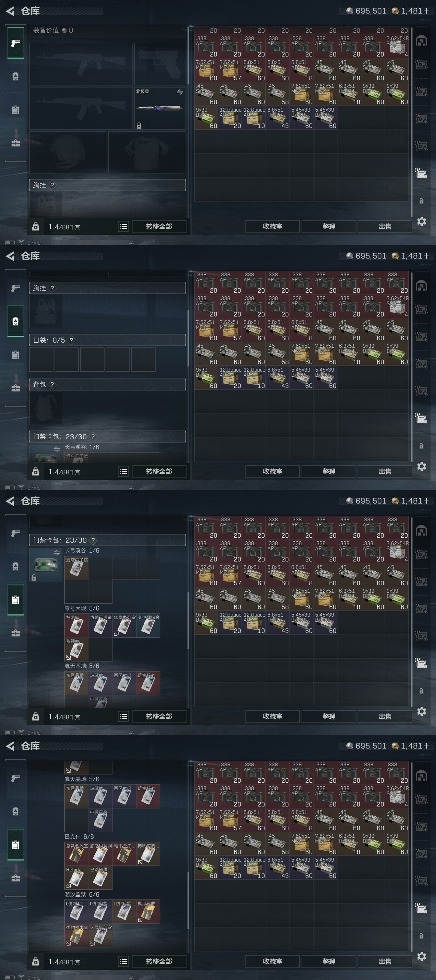Expand help tooltip beside 背包 label

(52, 384)
